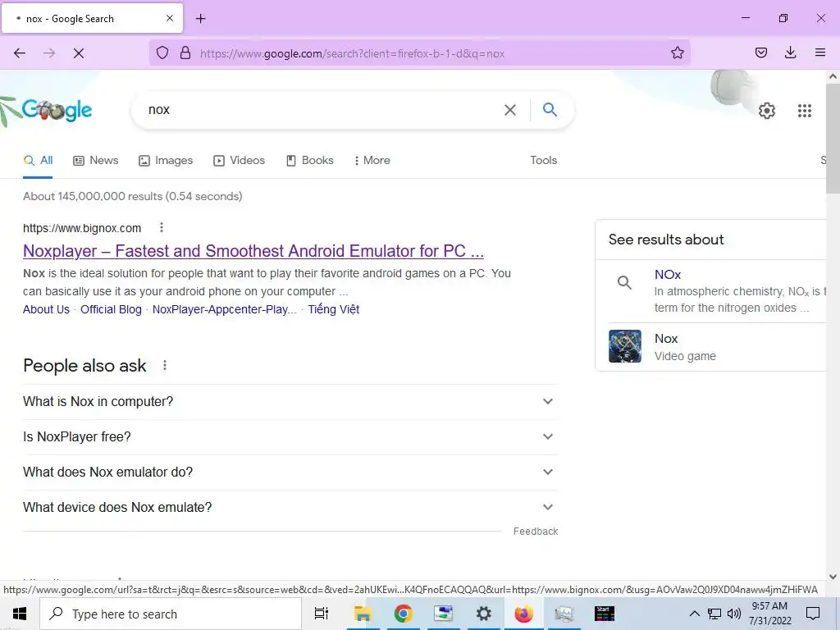
Task: Open File Explorer from taskbar
Action: pyautogui.click(x=363, y=614)
